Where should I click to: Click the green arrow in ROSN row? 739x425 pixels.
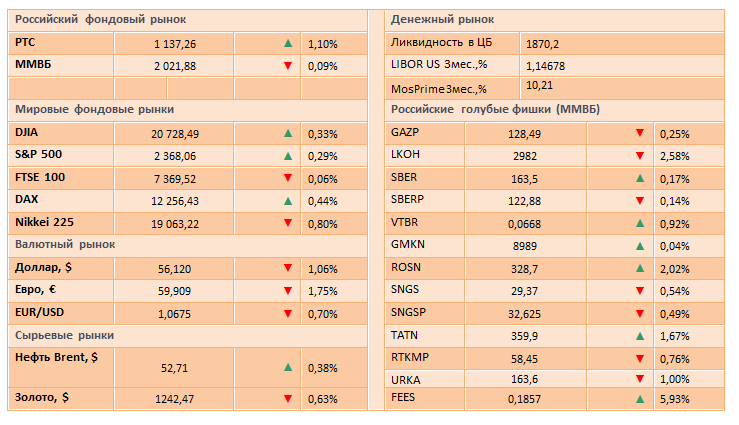click(x=639, y=268)
